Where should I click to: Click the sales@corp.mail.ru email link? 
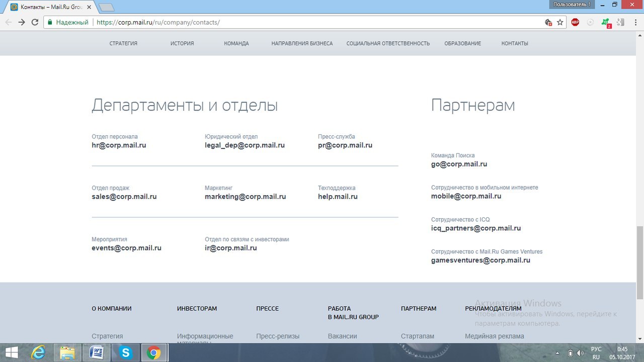[124, 197]
